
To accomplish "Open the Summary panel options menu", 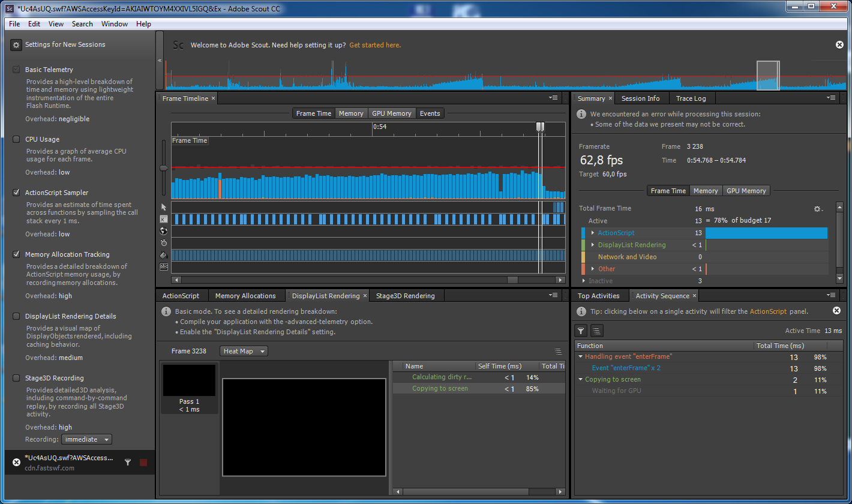I will point(831,98).
